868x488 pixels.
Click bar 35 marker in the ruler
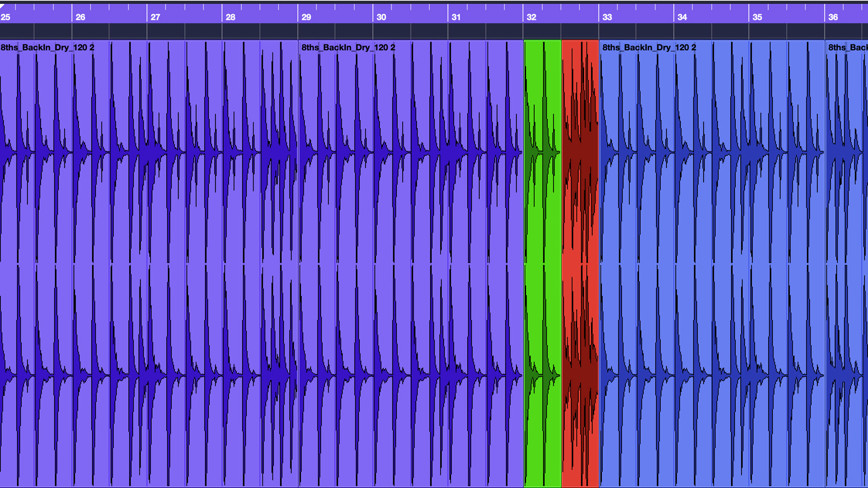757,17
